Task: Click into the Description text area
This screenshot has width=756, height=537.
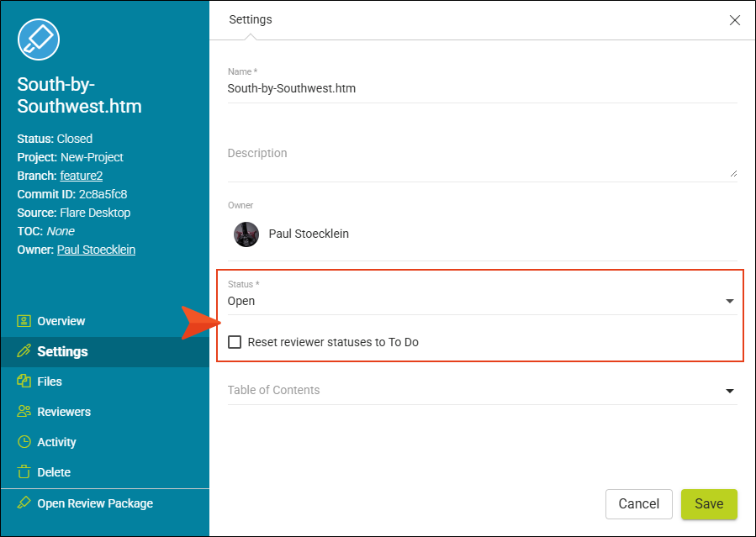Action: point(482,161)
